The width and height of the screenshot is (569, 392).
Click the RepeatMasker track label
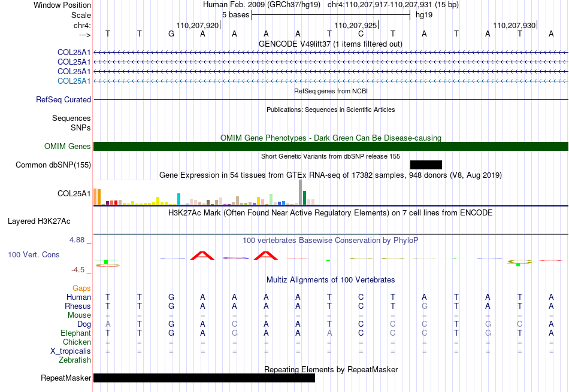66,378
